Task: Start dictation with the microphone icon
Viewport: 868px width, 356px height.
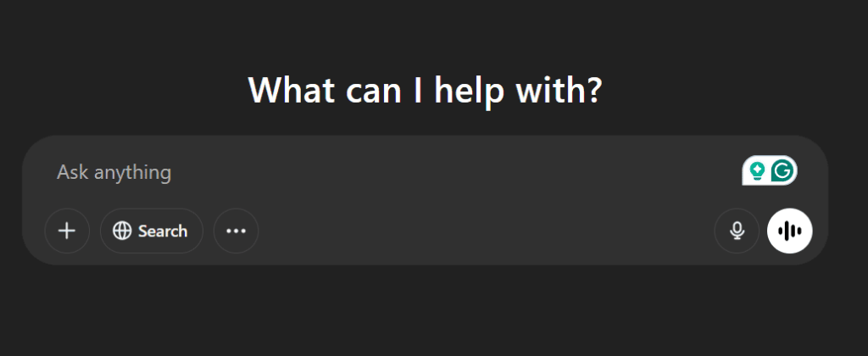Action: (x=737, y=231)
